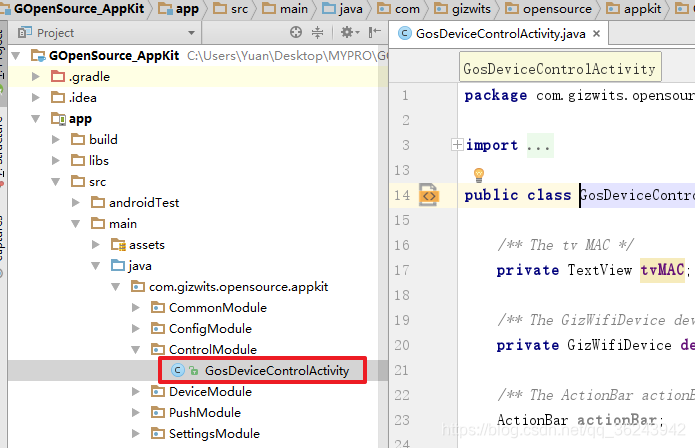Image resolution: width=695 pixels, height=448 pixels.
Task: Collapse the src folder
Action: click(56, 182)
